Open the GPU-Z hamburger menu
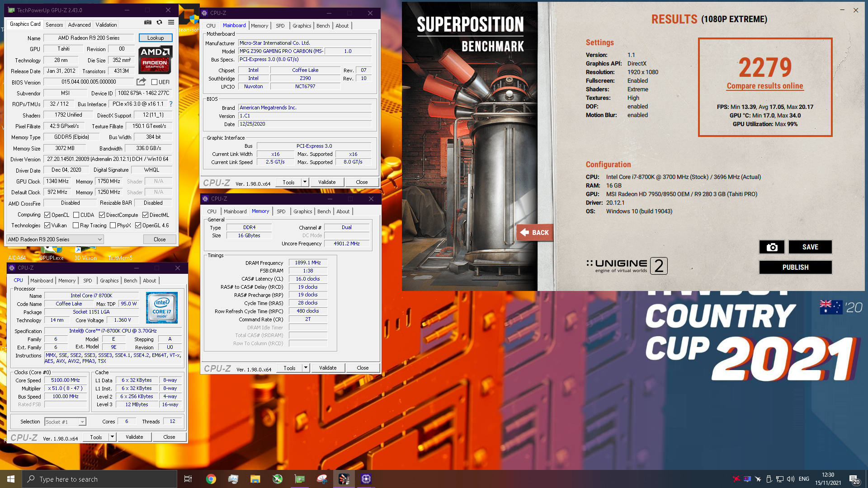 (x=171, y=22)
